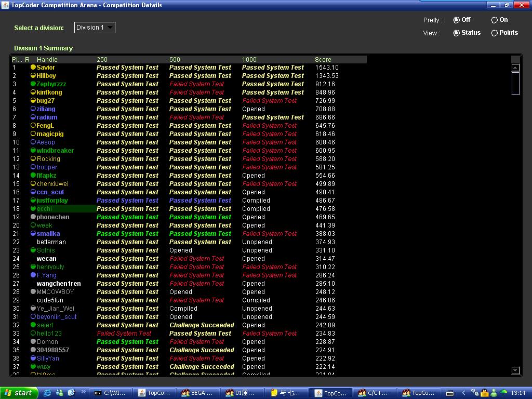Select kinfkong's Failed System Test on 500
This screenshot has height=399, width=532.
pyautogui.click(x=196, y=92)
